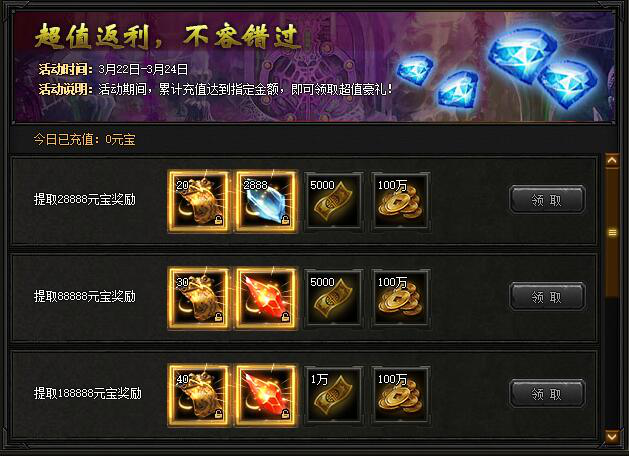Select red crystal icon in 188888 reward row
This screenshot has width=629, height=456.
(266, 395)
